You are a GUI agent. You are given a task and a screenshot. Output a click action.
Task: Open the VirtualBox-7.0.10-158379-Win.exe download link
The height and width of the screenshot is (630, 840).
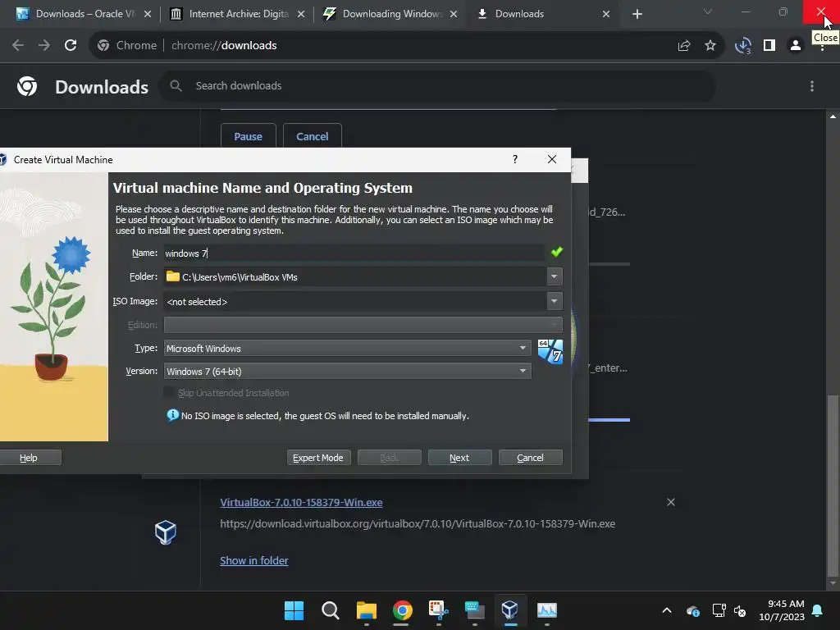[x=301, y=503]
